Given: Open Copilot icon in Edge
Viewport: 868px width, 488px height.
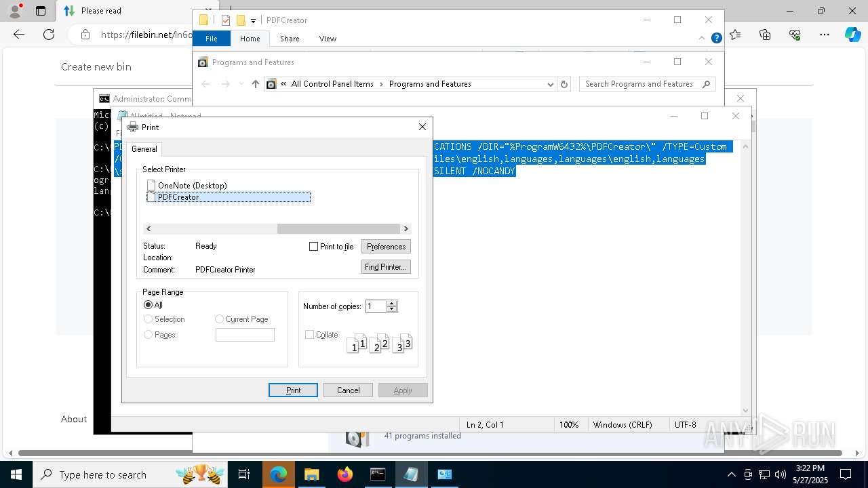Looking at the screenshot, I should pyautogui.click(x=852, y=35).
